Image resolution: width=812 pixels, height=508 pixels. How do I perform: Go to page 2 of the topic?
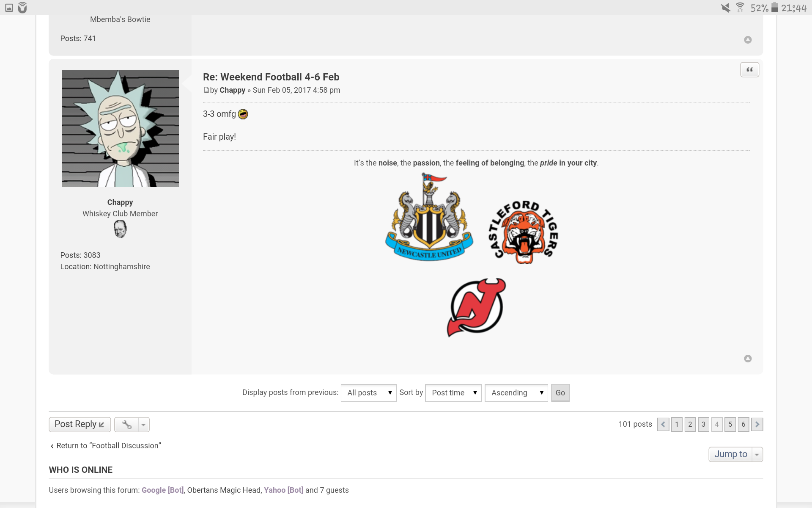point(690,424)
